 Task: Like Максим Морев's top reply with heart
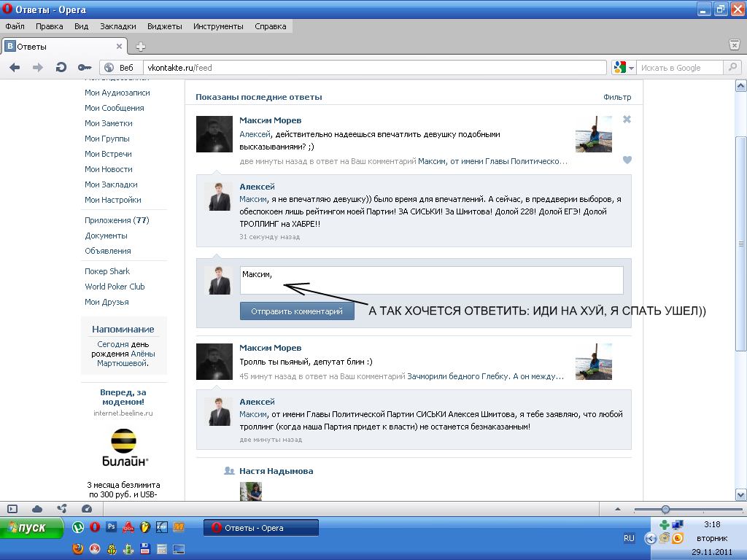point(627,160)
